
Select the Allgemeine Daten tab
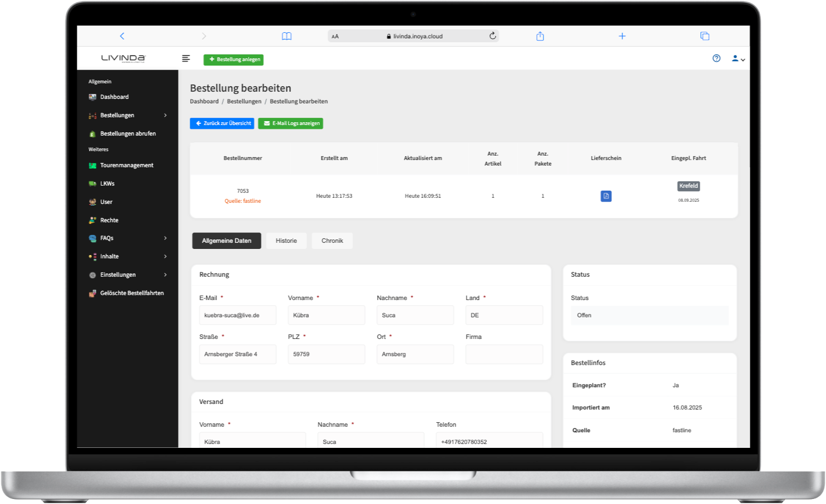pyautogui.click(x=226, y=241)
